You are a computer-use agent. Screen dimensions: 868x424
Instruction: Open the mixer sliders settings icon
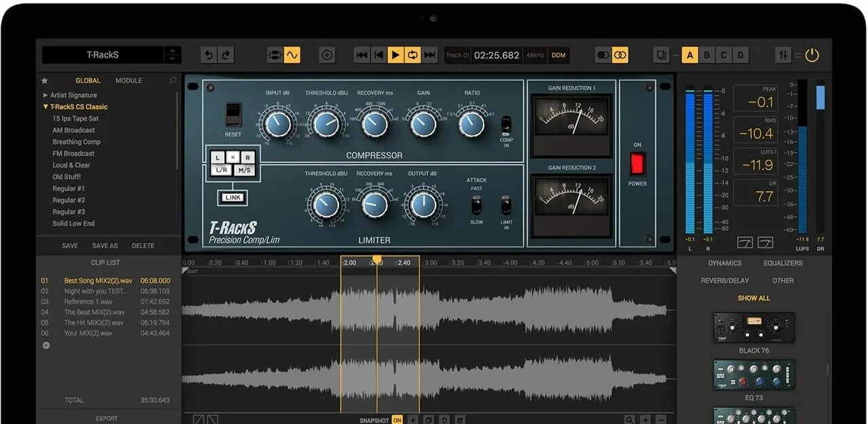point(783,55)
